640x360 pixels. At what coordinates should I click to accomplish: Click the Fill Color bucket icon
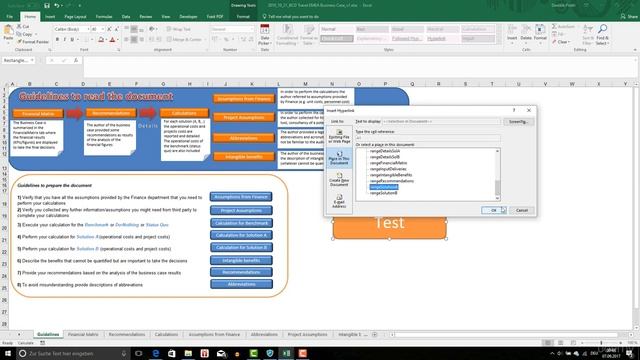pos(101,40)
